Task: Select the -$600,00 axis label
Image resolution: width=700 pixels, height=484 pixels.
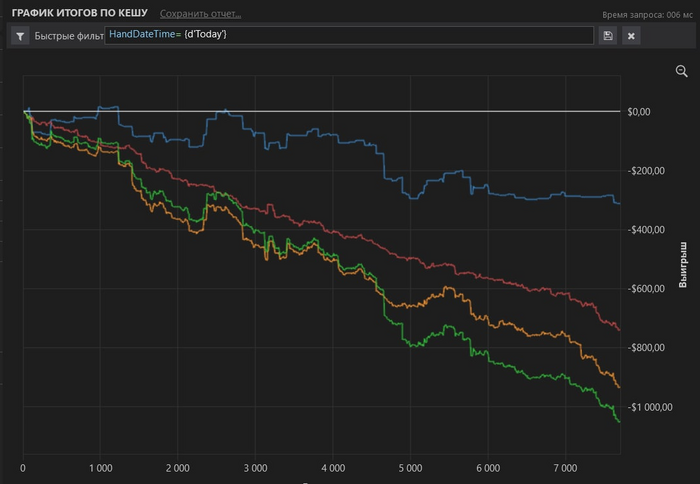Action: coord(646,289)
